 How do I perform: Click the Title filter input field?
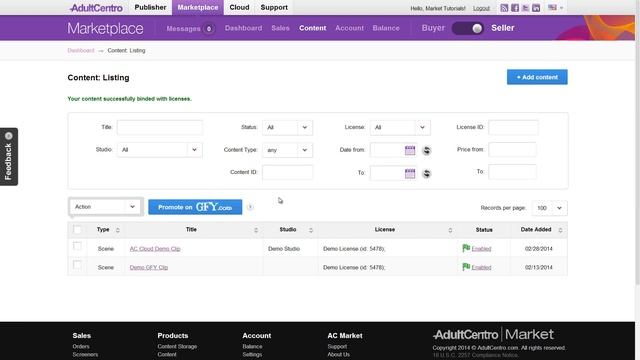tap(160, 127)
